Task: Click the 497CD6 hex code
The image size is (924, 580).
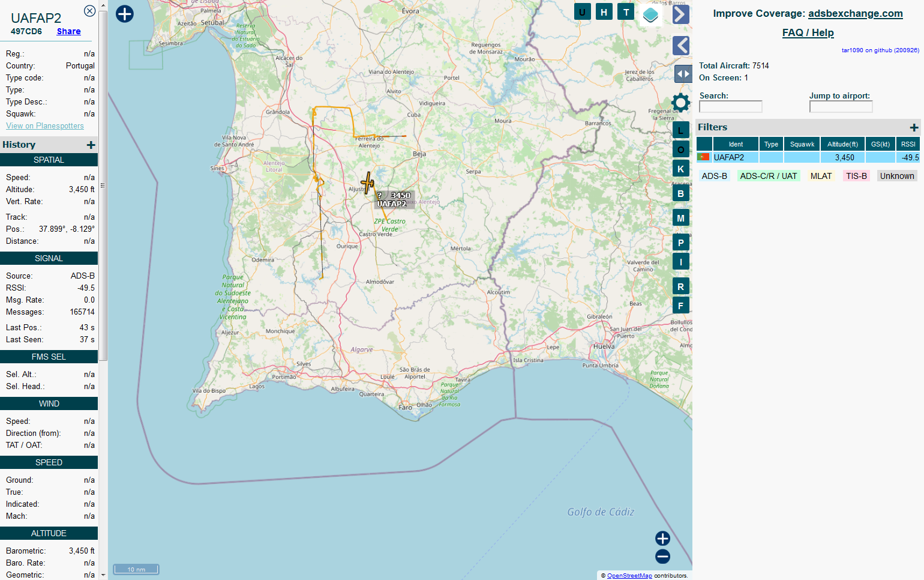Action: [x=26, y=31]
